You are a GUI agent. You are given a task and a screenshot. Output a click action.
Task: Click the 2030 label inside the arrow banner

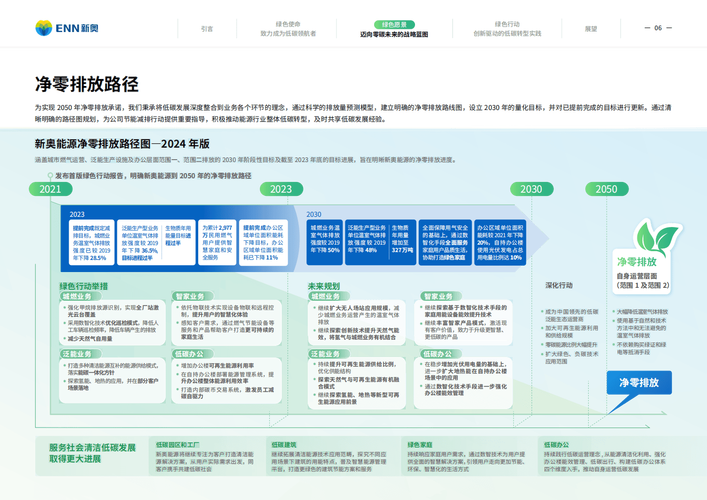pos(314,214)
